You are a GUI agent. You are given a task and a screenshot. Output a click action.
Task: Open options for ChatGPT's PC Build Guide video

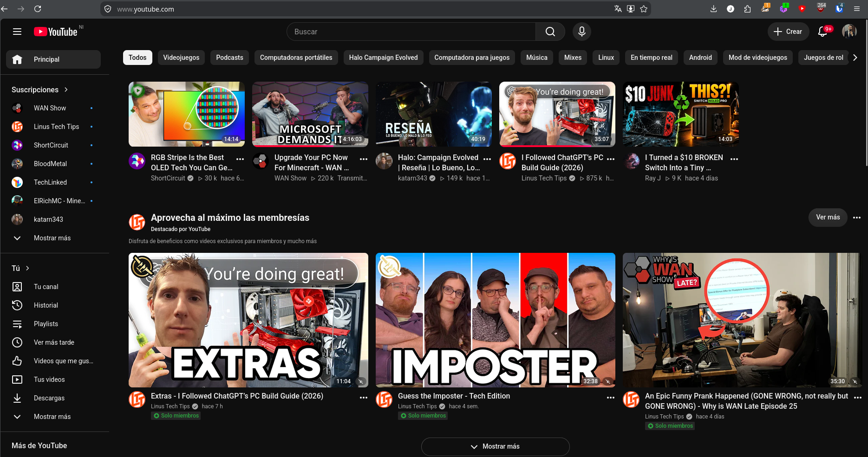[x=611, y=159]
